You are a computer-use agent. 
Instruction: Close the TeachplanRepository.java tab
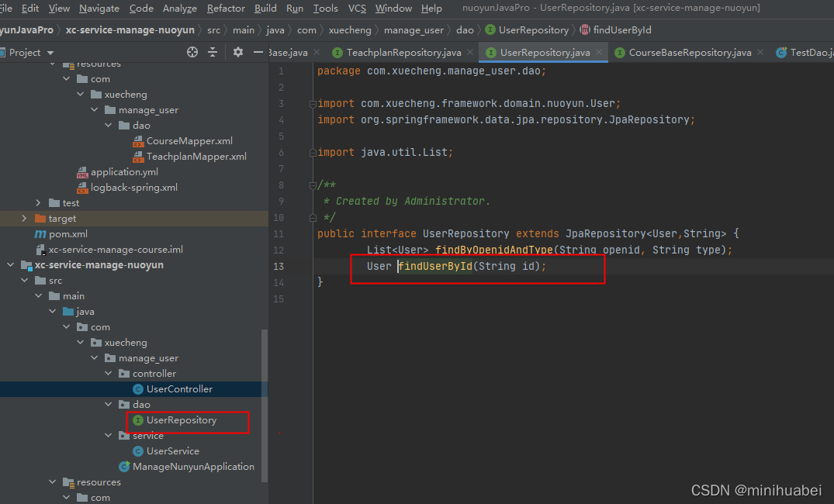pyautogui.click(x=470, y=52)
